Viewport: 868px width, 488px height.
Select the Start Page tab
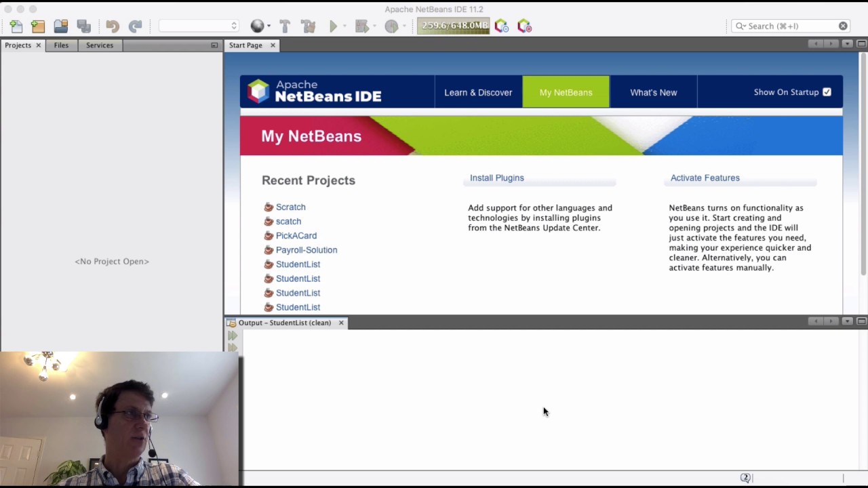tap(245, 45)
